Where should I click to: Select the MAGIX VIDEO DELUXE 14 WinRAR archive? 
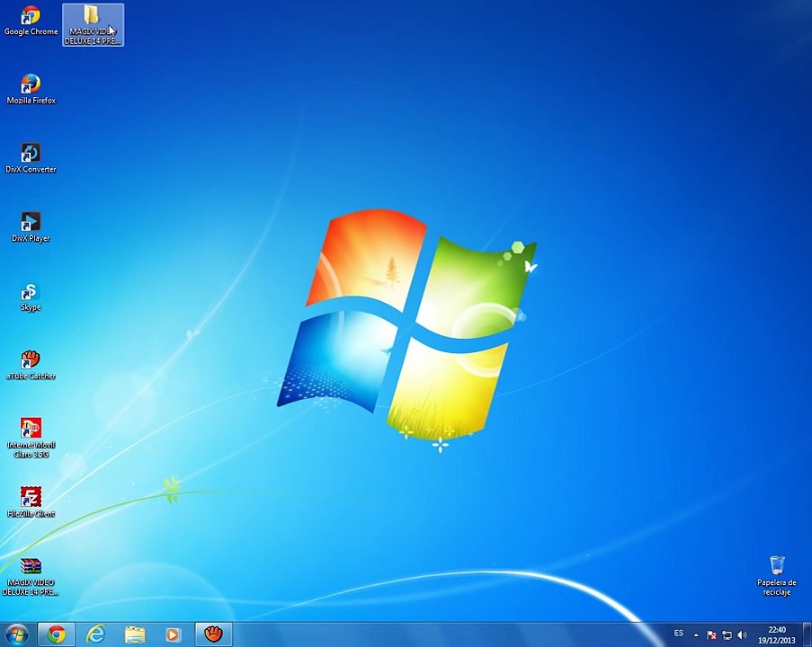coord(31,576)
